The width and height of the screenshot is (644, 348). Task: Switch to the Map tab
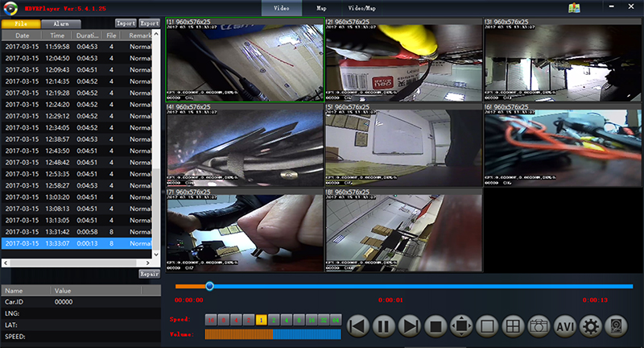tap(321, 7)
